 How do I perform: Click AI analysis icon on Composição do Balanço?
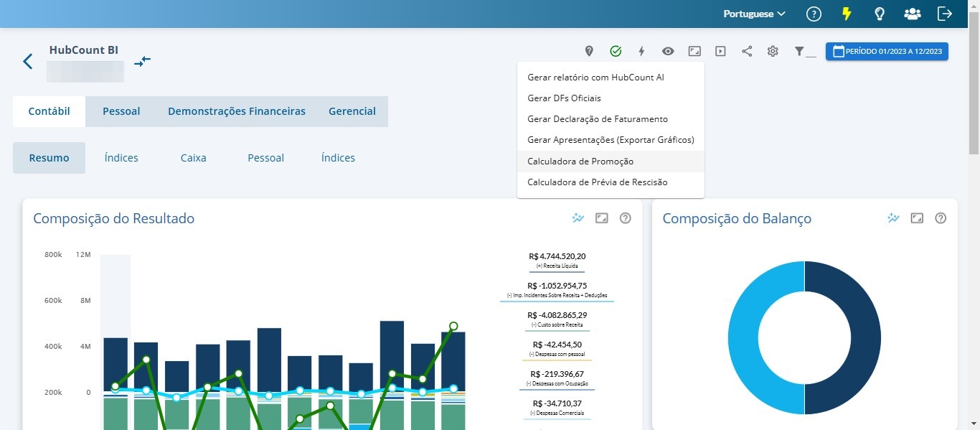point(893,218)
